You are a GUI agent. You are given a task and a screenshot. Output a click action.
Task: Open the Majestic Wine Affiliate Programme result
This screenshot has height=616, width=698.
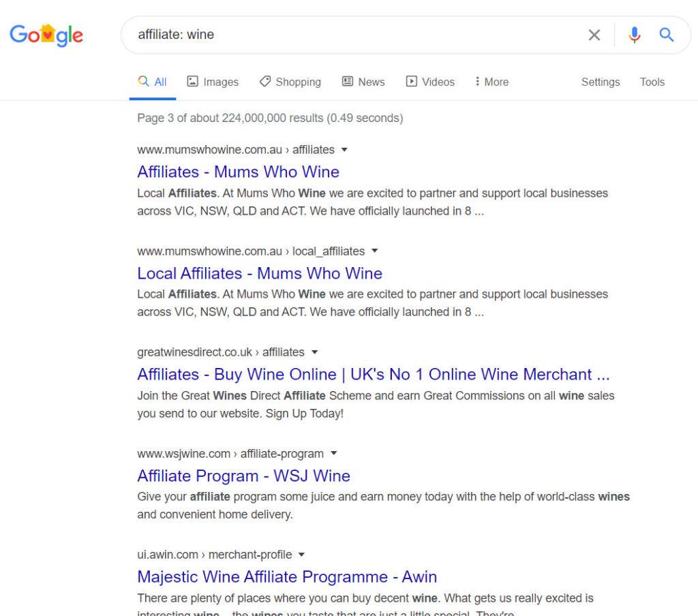287,576
